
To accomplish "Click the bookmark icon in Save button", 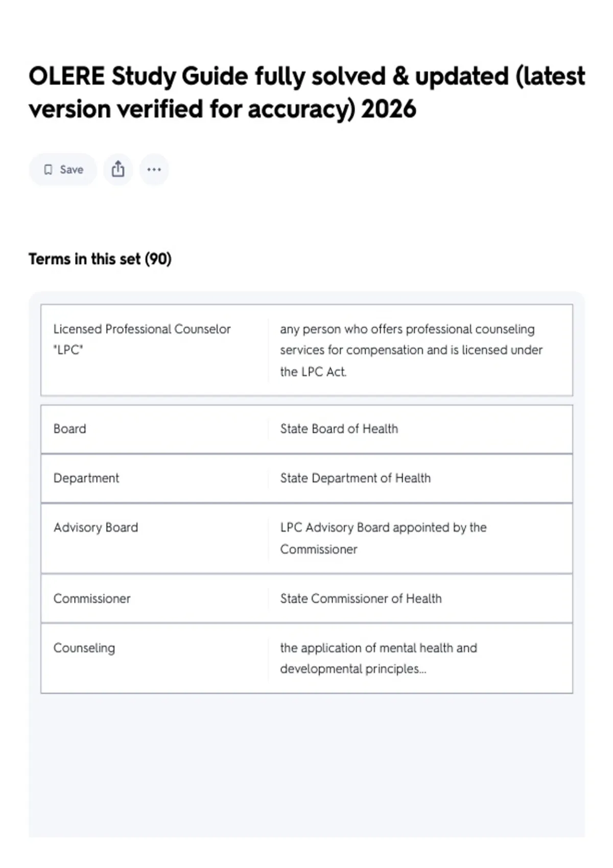I will tap(48, 170).
